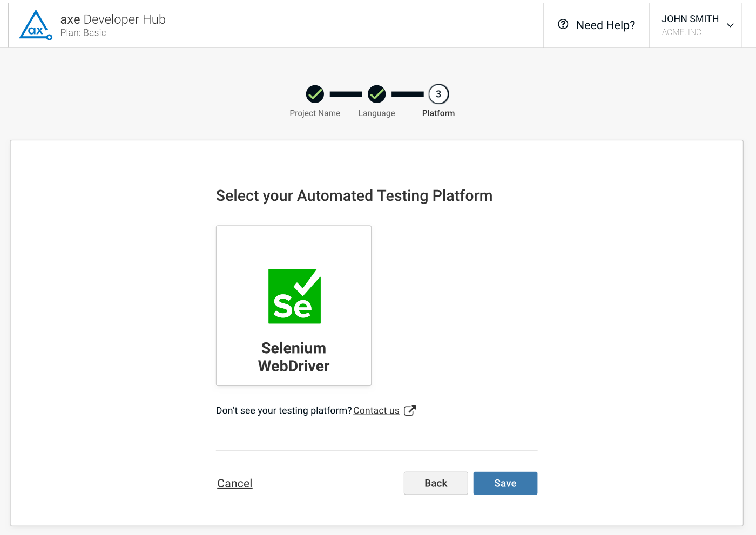Click the completed checkmark for Project Name step

pyautogui.click(x=315, y=93)
